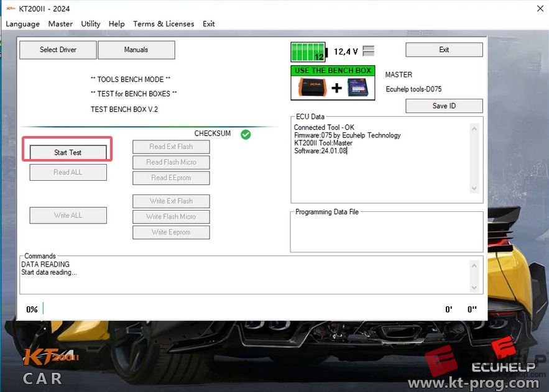Click the 'Software:24.01.08' line
The width and height of the screenshot is (549, 392).
click(320, 151)
